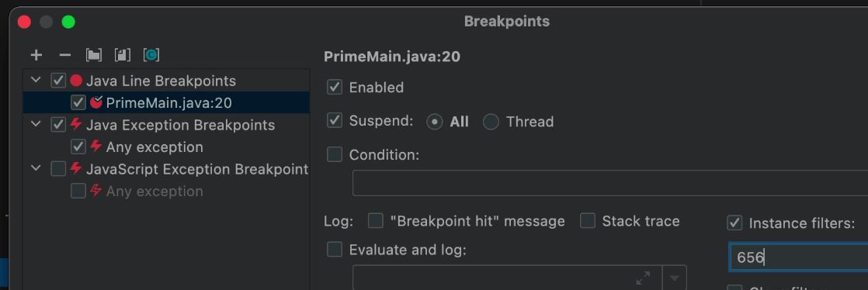Click the Instance filters field containing 656

point(799,257)
